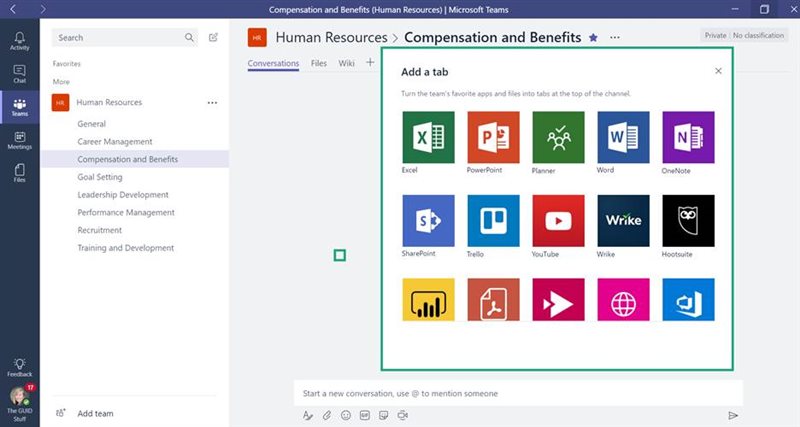
Task: Add a Wrike tab
Action: [623, 220]
